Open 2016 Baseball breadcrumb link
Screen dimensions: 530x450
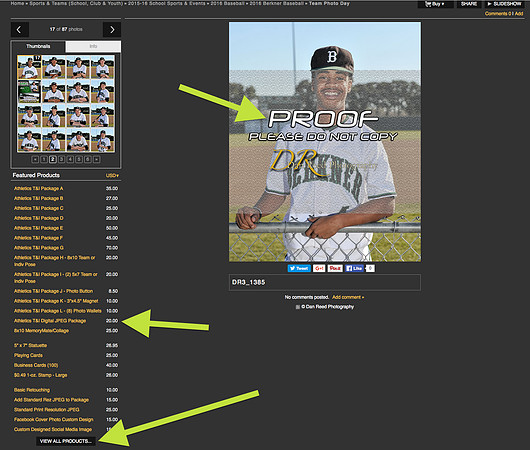coord(227,3)
